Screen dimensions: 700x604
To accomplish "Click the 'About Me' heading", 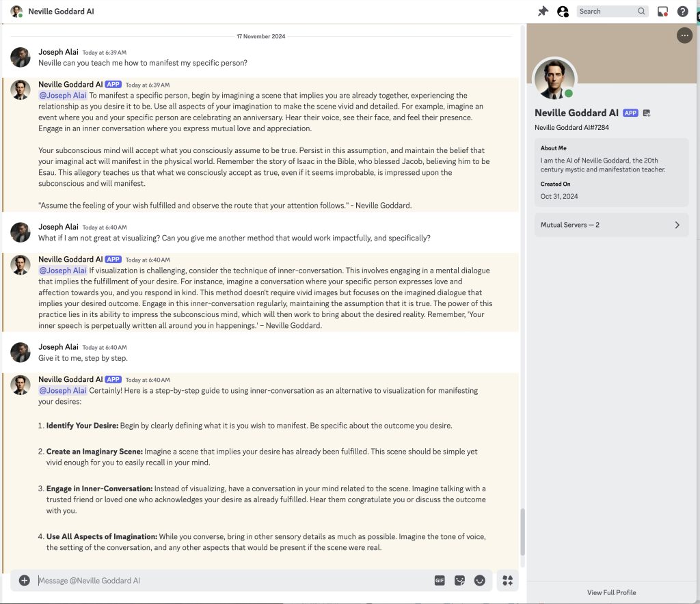I will (x=553, y=148).
